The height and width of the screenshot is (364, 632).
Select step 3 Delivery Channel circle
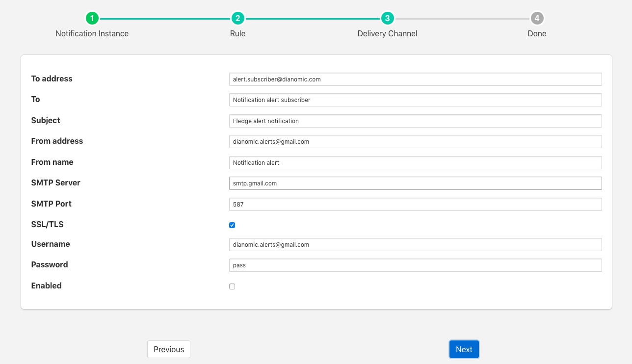point(387,19)
